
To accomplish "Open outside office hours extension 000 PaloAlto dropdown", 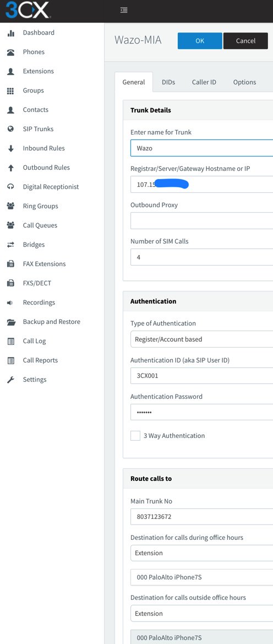I will coord(201,637).
